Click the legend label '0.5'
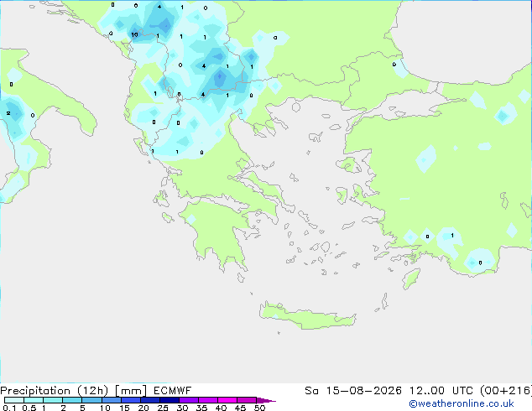This screenshot has width=532, height=411. tap(29, 408)
